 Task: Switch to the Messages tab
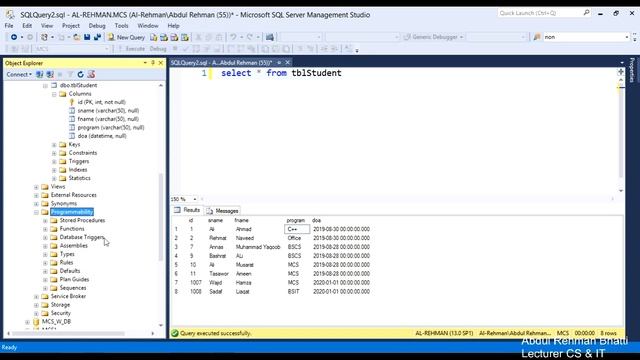[x=222, y=211]
